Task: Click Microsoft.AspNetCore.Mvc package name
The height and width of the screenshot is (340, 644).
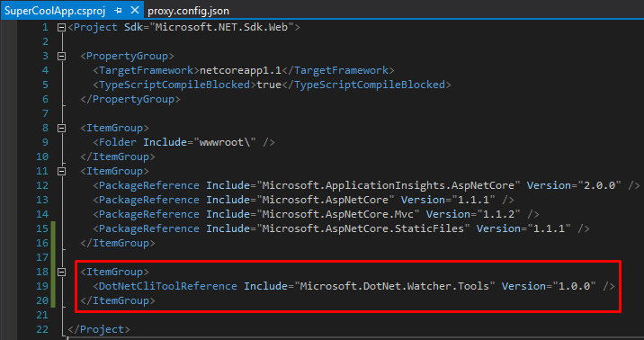Action: click(x=337, y=214)
